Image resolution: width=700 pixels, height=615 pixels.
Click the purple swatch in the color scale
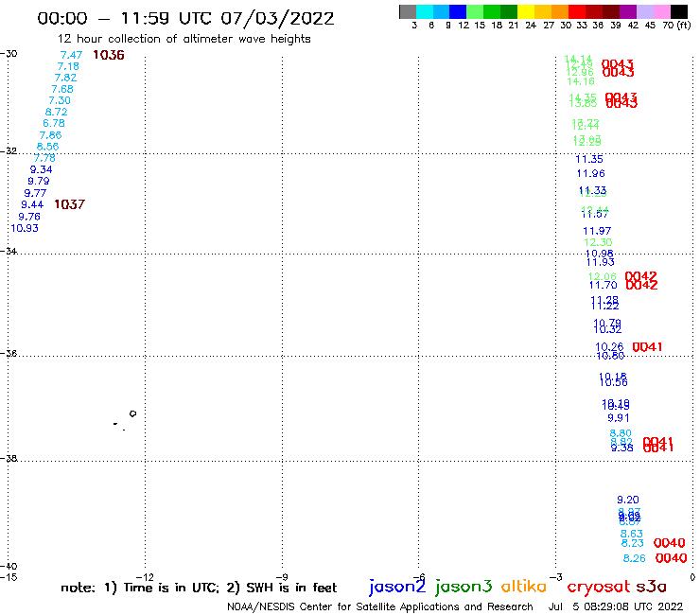tap(628, 11)
